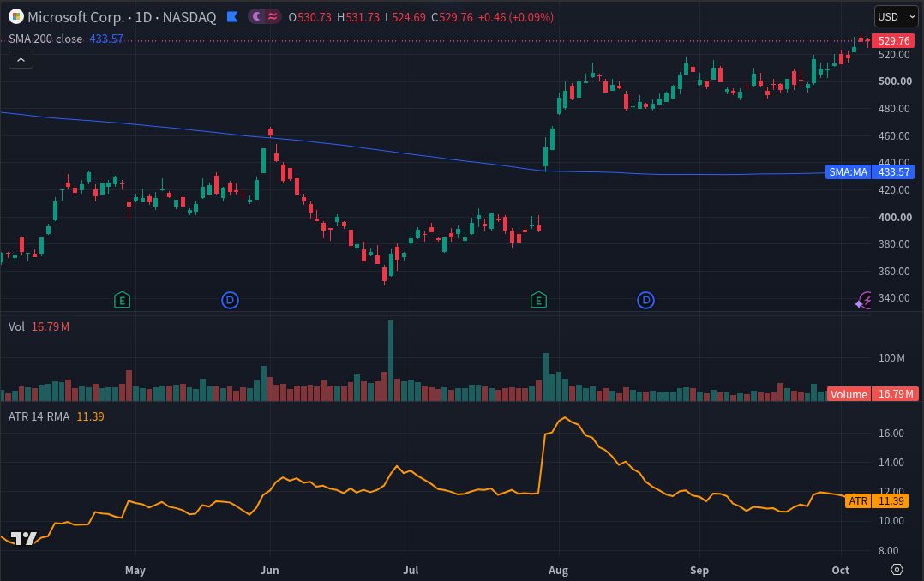The width and height of the screenshot is (924, 581).
Task: Click the Jul label on the time axis
Action: coord(410,570)
